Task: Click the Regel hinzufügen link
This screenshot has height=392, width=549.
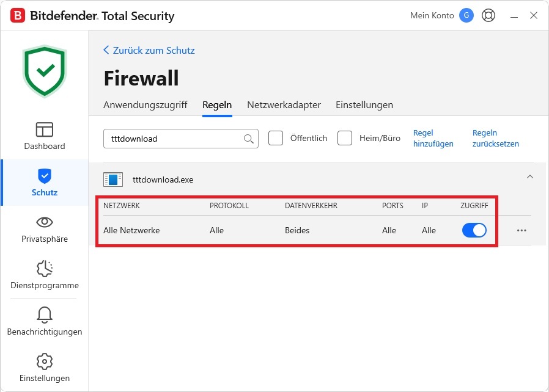Action: (433, 138)
